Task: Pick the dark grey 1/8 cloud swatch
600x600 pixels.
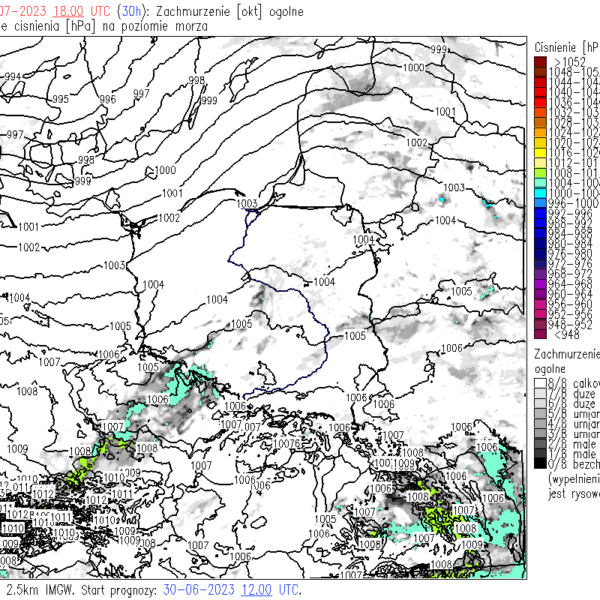Action: pos(540,453)
